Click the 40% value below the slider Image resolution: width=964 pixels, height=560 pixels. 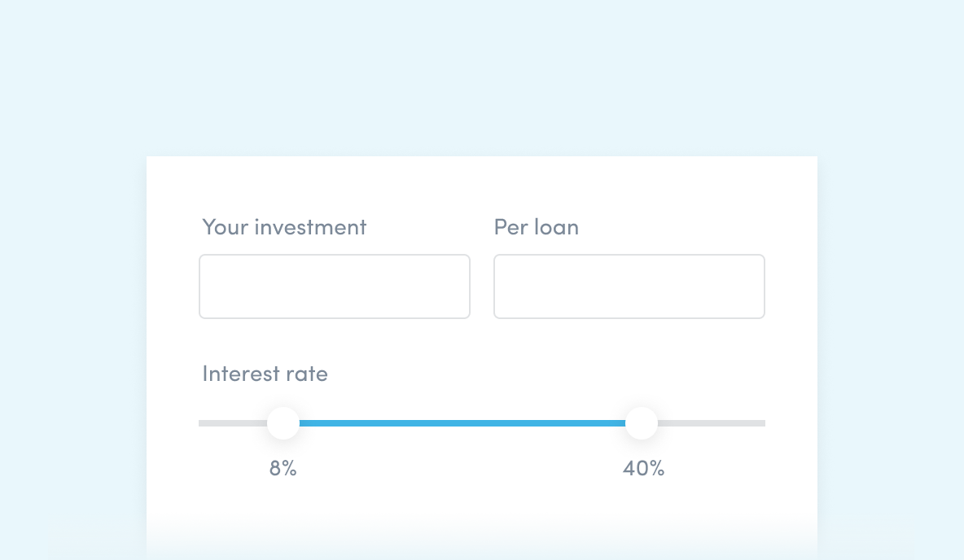tap(643, 469)
